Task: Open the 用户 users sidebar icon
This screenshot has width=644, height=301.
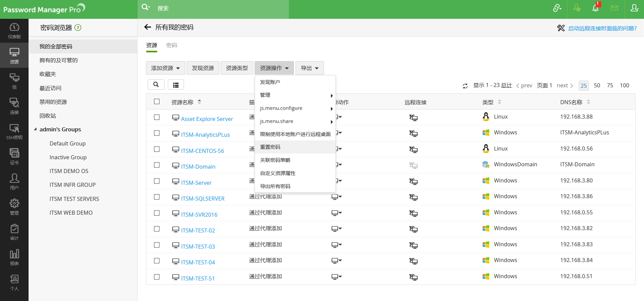Action: (14, 181)
